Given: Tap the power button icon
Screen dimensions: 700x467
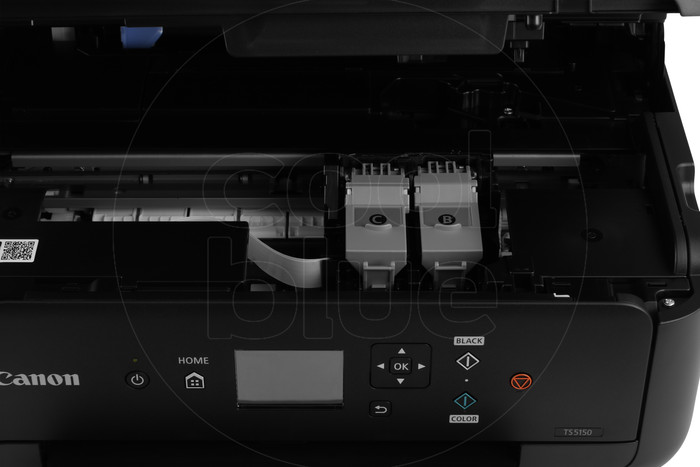Looking at the screenshot, I should coord(137,380).
